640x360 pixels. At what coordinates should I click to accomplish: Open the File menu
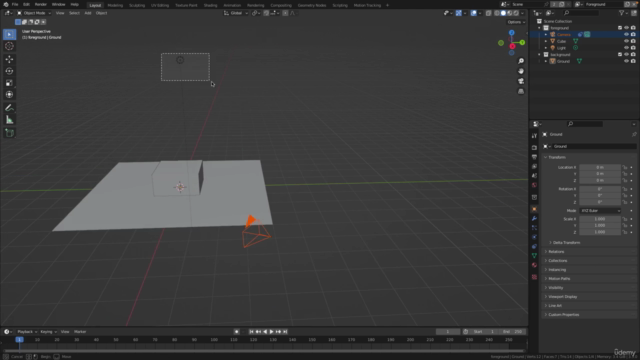click(15, 4)
